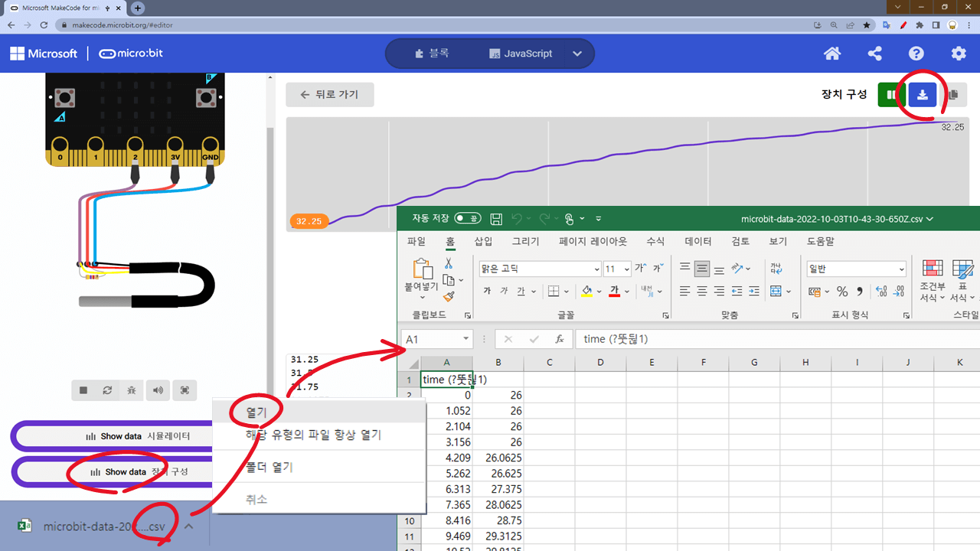Viewport: 980px width, 551px height.
Task: Open Excel 파일 menu tab
Action: 416,241
